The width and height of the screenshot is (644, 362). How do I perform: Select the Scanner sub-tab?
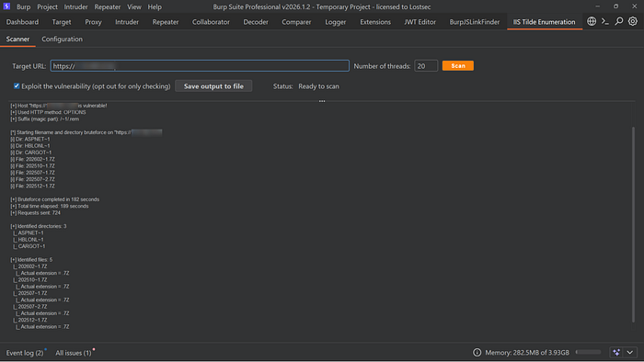17,39
